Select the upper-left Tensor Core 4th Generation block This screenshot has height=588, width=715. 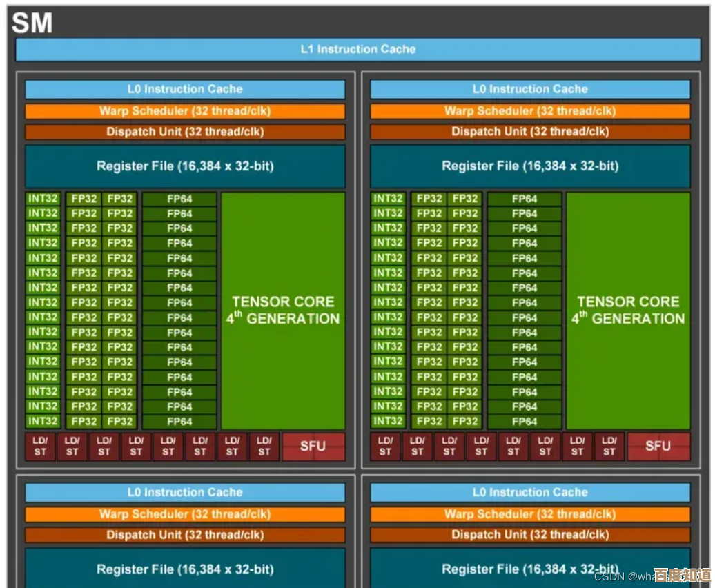pyautogui.click(x=283, y=311)
